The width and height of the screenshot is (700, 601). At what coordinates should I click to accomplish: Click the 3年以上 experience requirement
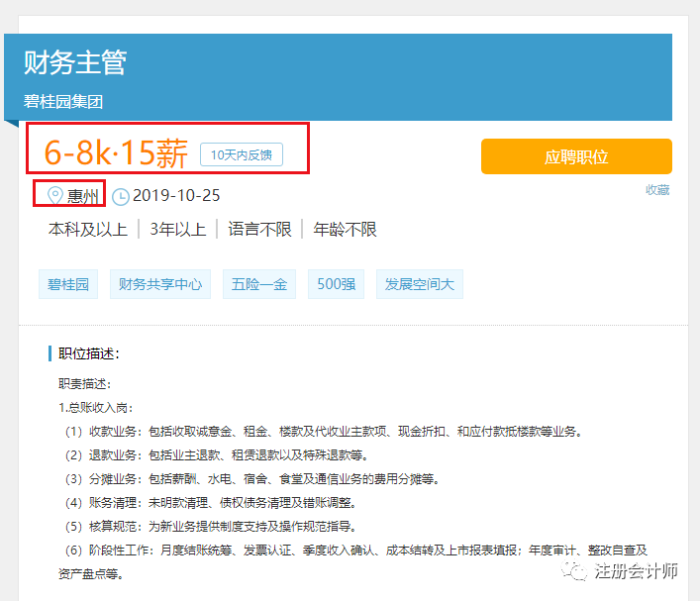tap(177, 229)
